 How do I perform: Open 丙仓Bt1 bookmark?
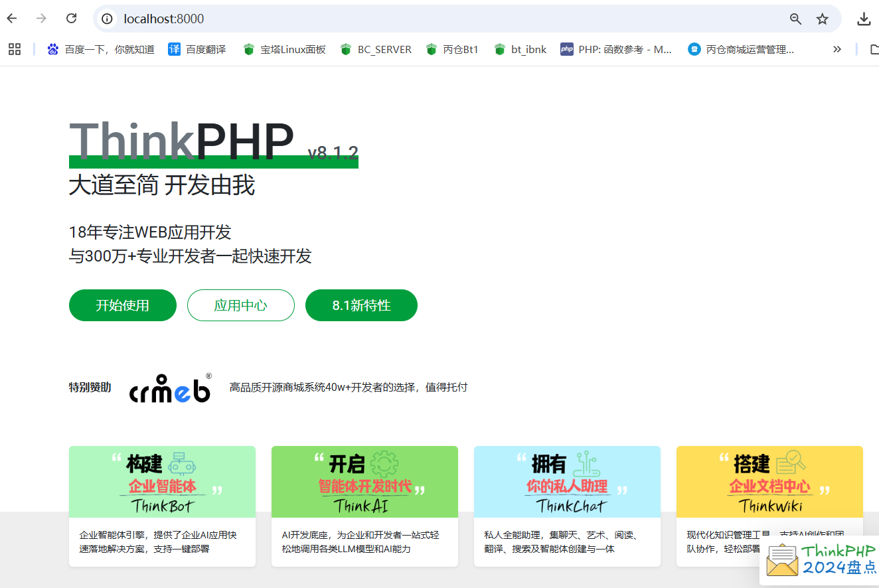pos(452,49)
